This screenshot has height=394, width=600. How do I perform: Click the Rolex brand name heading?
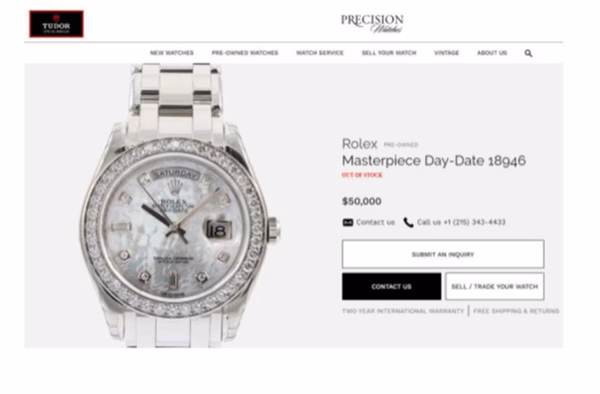pos(360,144)
